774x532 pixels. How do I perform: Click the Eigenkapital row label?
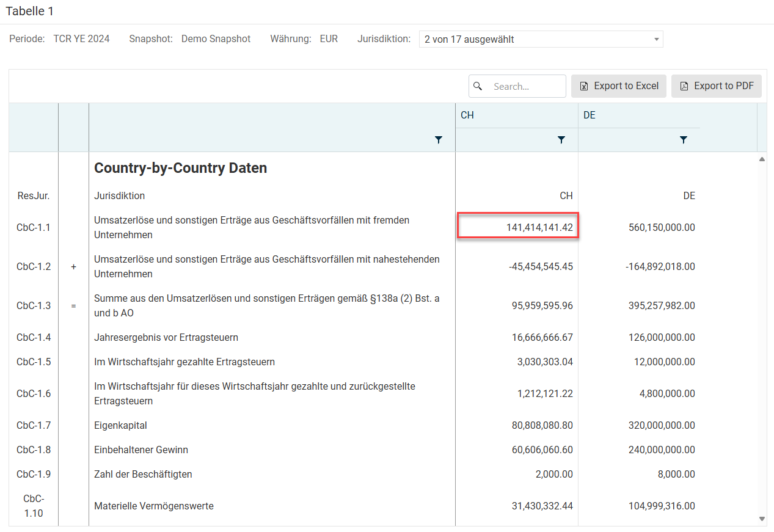[120, 425]
